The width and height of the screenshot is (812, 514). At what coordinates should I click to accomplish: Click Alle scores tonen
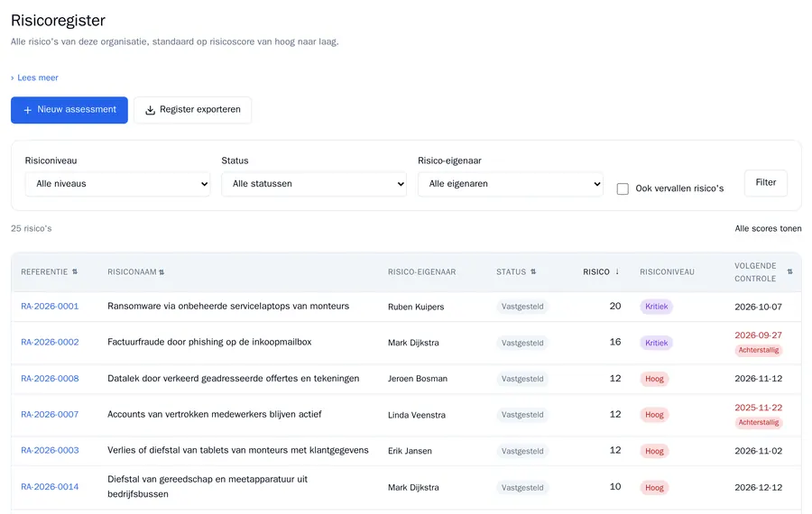coord(768,228)
